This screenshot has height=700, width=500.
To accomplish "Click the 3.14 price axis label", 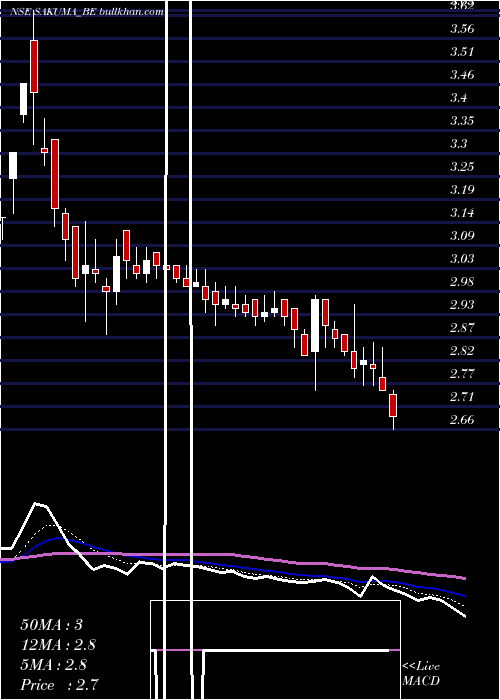I will pyautogui.click(x=462, y=212).
